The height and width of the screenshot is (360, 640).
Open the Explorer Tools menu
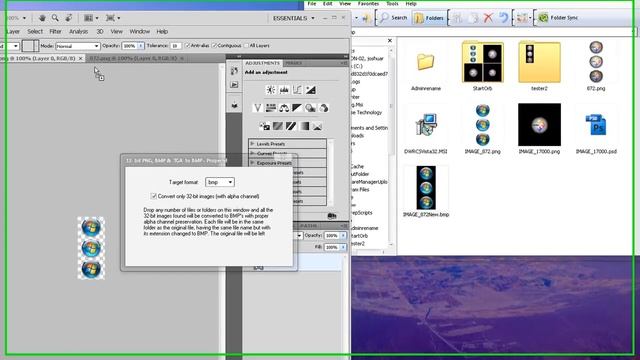392,4
